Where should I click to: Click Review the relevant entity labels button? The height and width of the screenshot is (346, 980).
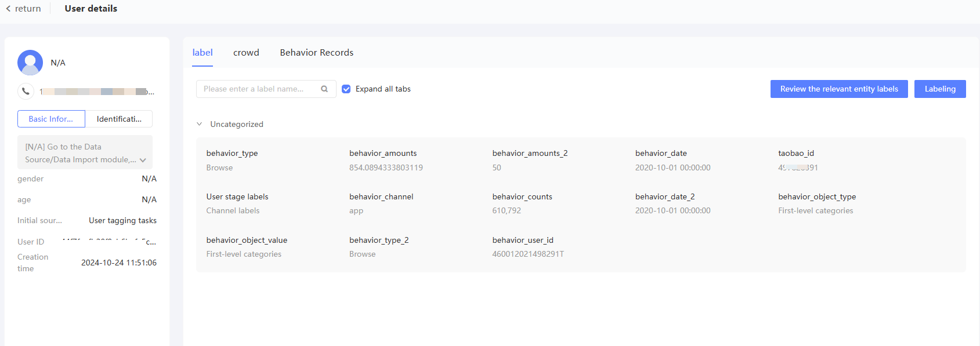(x=838, y=89)
